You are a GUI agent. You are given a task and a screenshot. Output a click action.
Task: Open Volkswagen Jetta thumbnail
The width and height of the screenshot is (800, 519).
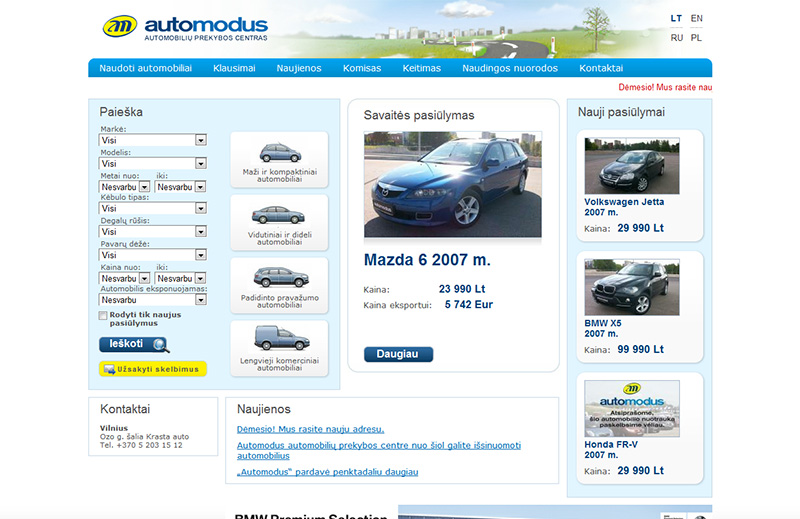[632, 165]
